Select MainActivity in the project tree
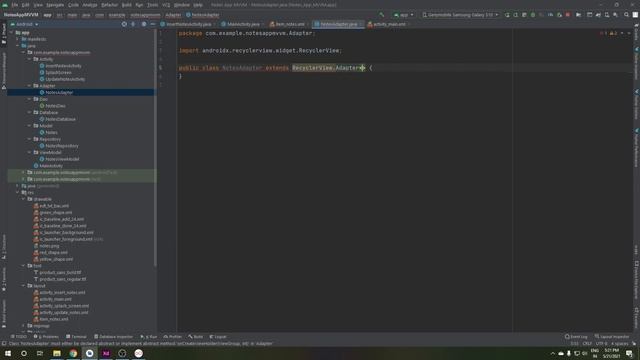 pos(51,166)
